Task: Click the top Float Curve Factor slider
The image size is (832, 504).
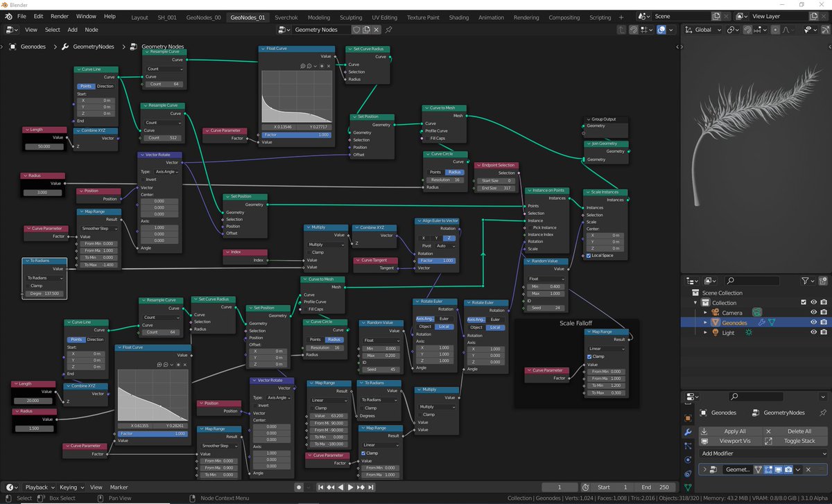Action: pyautogui.click(x=297, y=134)
